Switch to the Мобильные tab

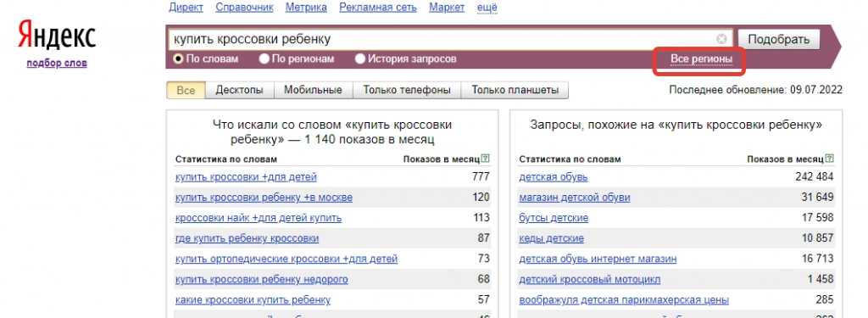pos(314,90)
